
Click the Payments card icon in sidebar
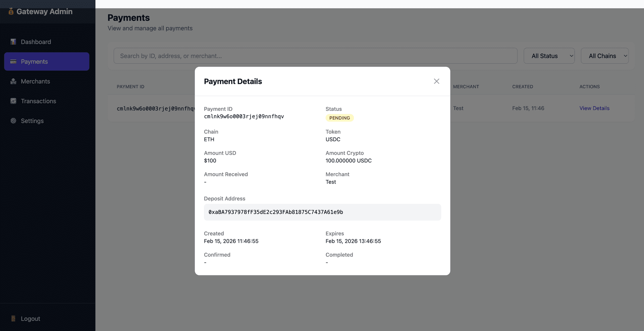coord(13,62)
